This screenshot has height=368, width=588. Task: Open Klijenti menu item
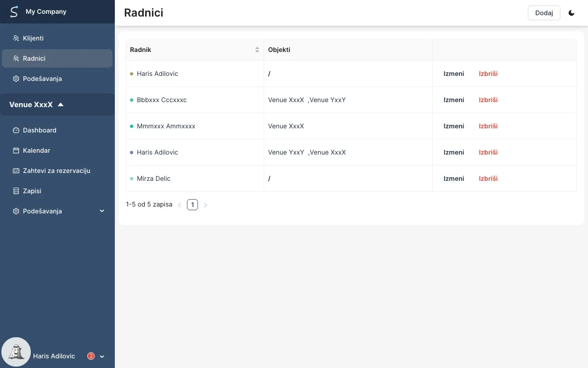point(57,38)
